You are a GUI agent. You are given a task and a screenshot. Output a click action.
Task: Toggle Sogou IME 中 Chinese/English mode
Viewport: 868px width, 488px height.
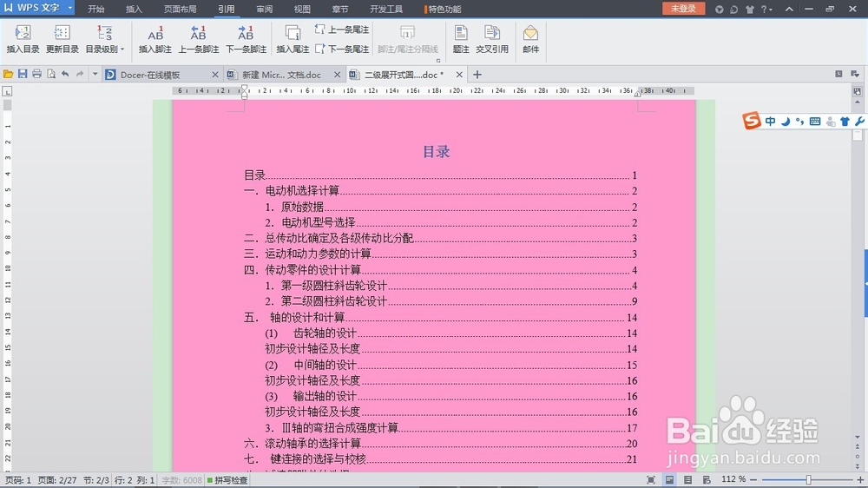(771, 122)
